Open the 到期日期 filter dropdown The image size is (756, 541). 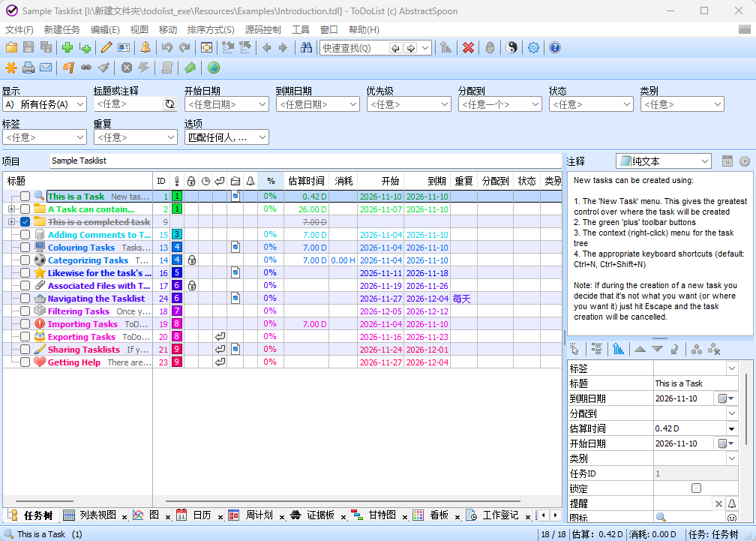click(318, 104)
